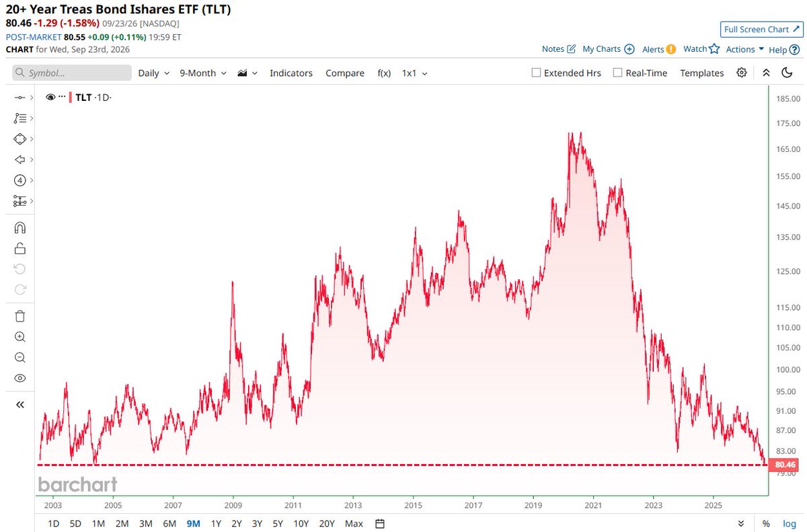Open the date range calendar icon
Viewport: 807px width, 532px height.
(x=379, y=523)
